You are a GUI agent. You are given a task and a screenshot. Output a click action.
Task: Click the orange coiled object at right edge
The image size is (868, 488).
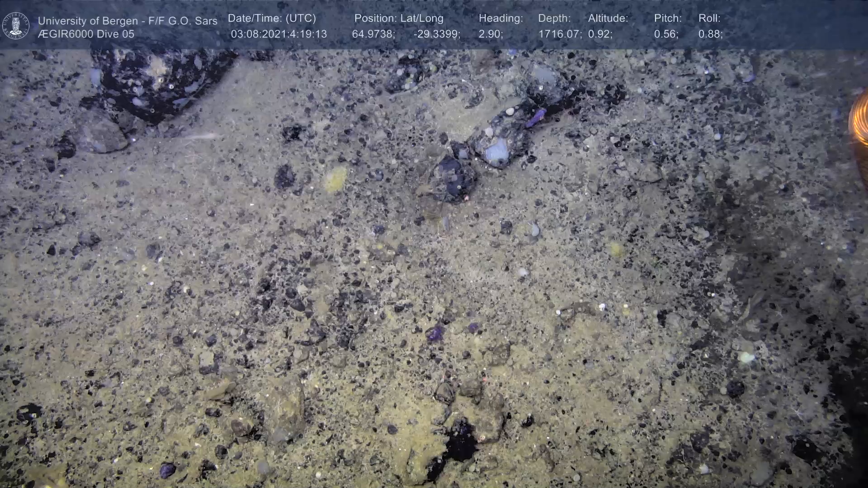(x=859, y=118)
